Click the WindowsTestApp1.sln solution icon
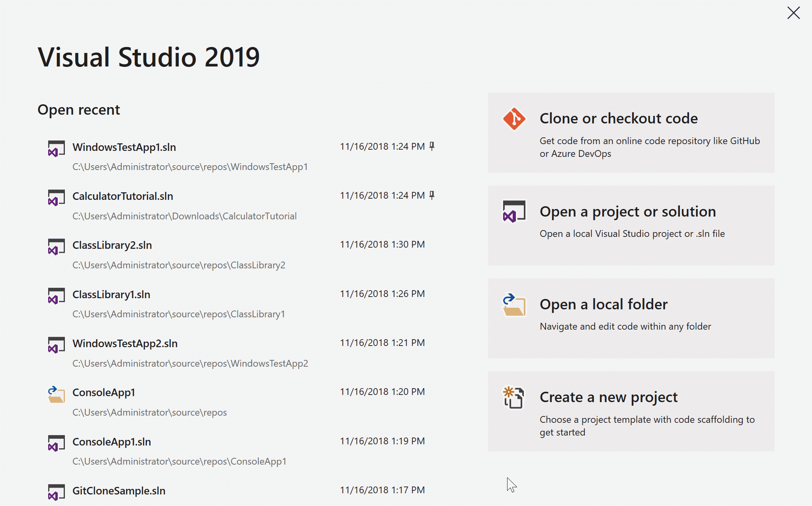Image resolution: width=812 pixels, height=506 pixels. pos(56,149)
